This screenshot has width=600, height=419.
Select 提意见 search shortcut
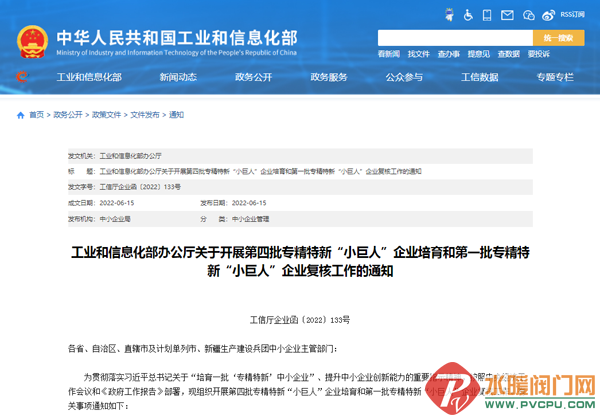click(x=479, y=54)
